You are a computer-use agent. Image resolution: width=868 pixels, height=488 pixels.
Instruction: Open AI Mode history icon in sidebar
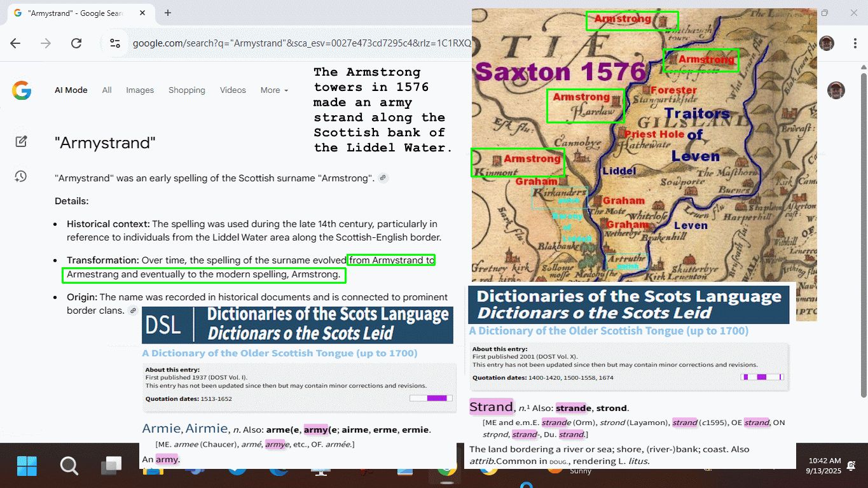coord(21,176)
